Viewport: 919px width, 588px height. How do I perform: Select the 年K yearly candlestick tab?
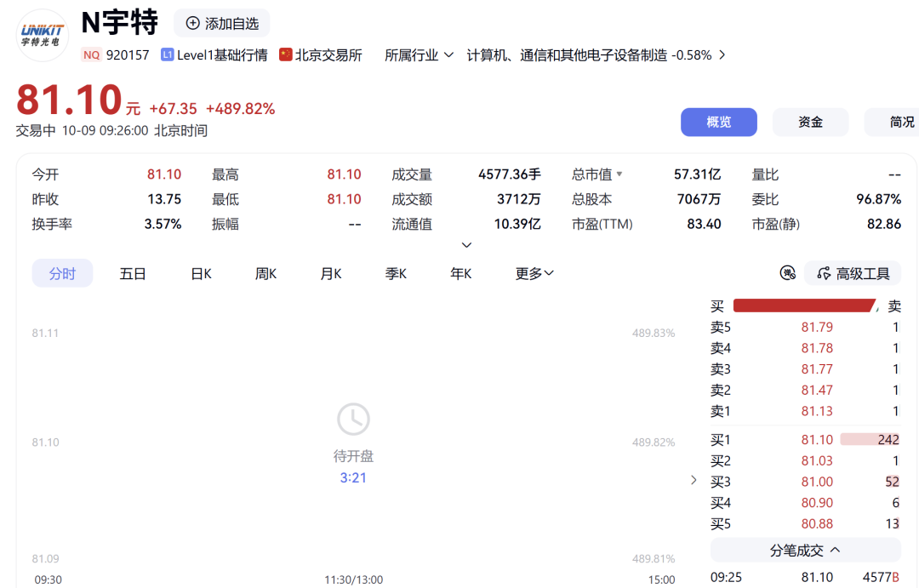click(460, 274)
